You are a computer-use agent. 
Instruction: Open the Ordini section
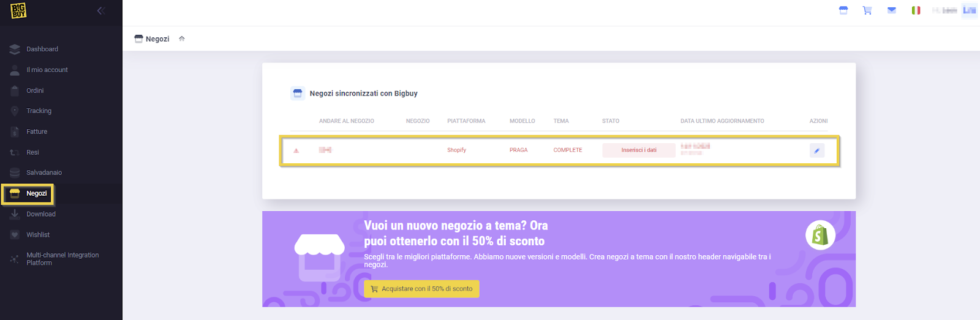(x=35, y=91)
